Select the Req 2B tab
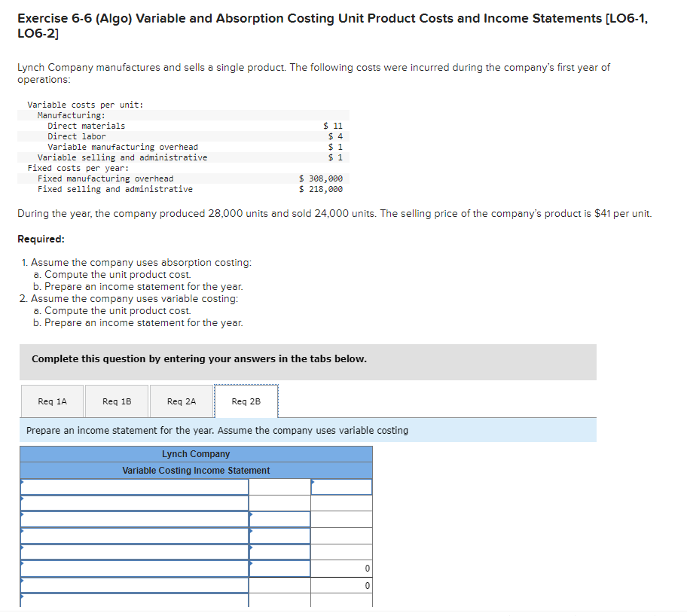 (246, 401)
